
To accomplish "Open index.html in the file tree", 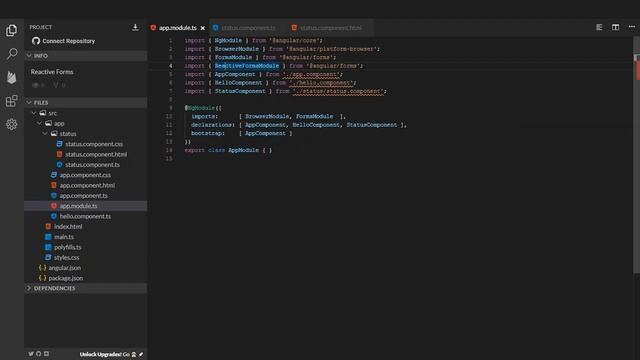I will coord(68,227).
